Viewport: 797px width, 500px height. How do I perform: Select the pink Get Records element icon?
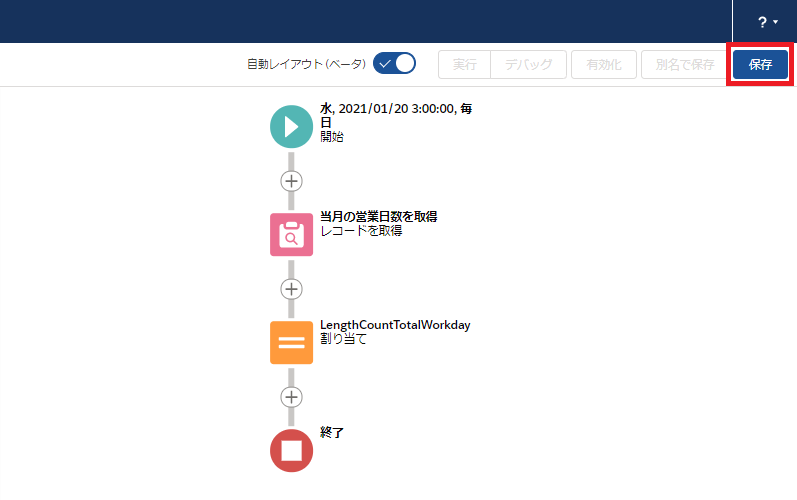click(291, 235)
